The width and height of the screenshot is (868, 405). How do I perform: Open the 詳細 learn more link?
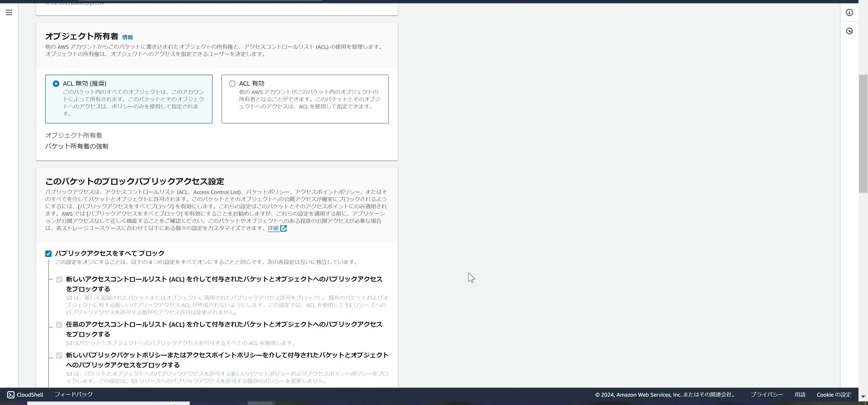[273, 228]
